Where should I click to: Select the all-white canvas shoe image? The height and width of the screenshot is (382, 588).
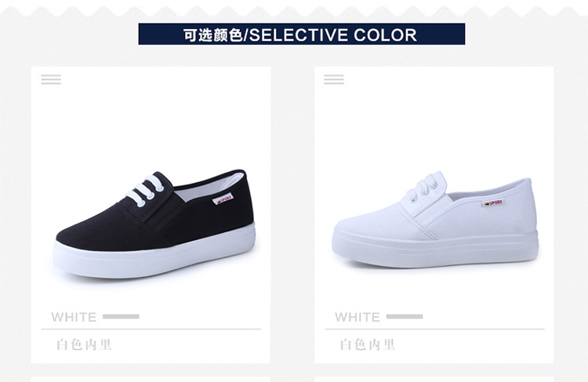point(435,220)
